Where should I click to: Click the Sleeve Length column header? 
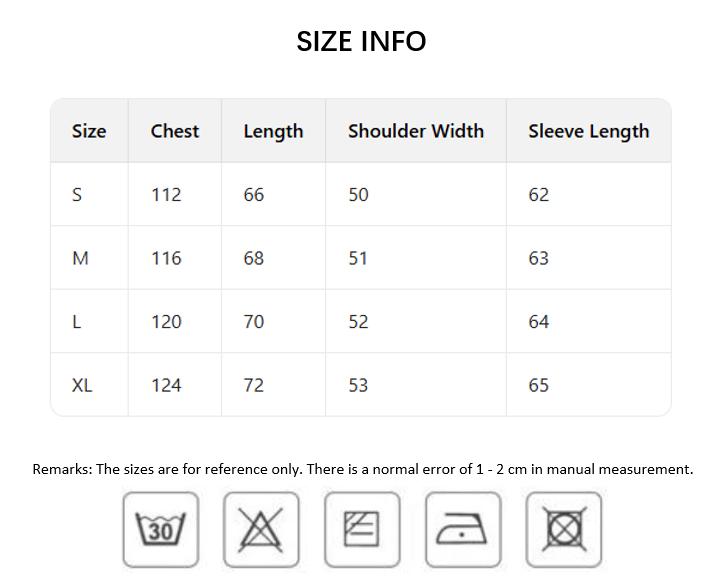(588, 131)
